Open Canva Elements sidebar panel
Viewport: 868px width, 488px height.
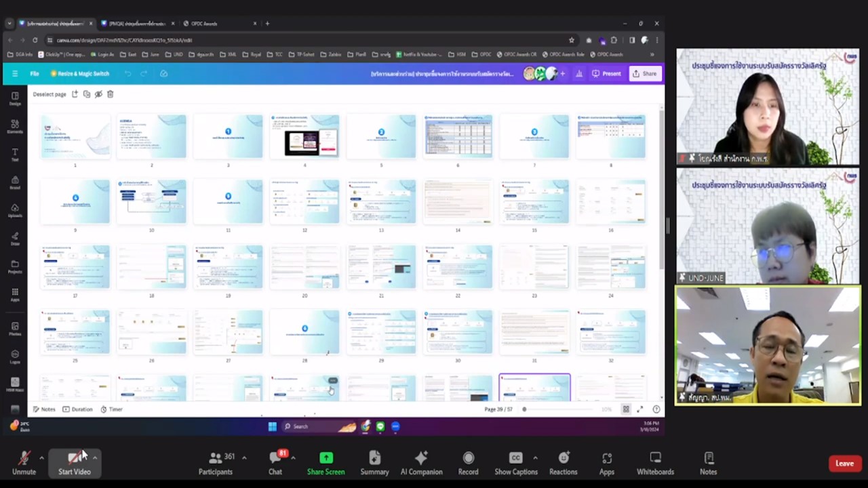click(x=15, y=125)
